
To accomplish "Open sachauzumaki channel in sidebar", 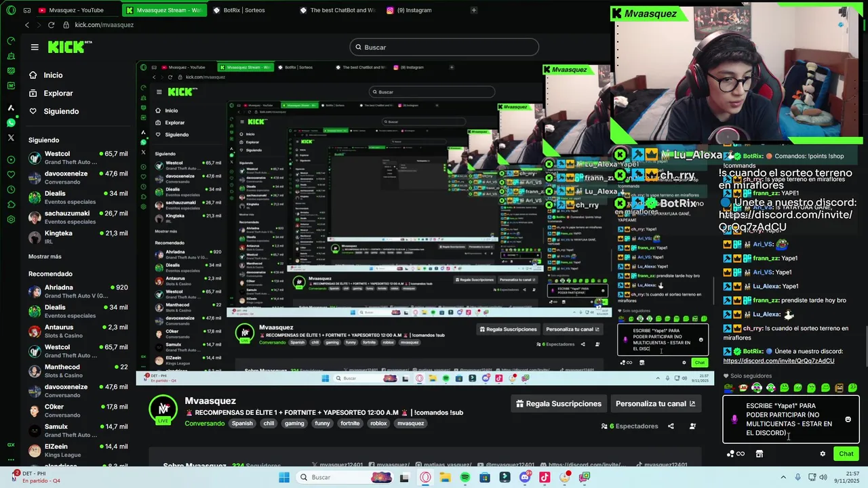I will pos(78,218).
